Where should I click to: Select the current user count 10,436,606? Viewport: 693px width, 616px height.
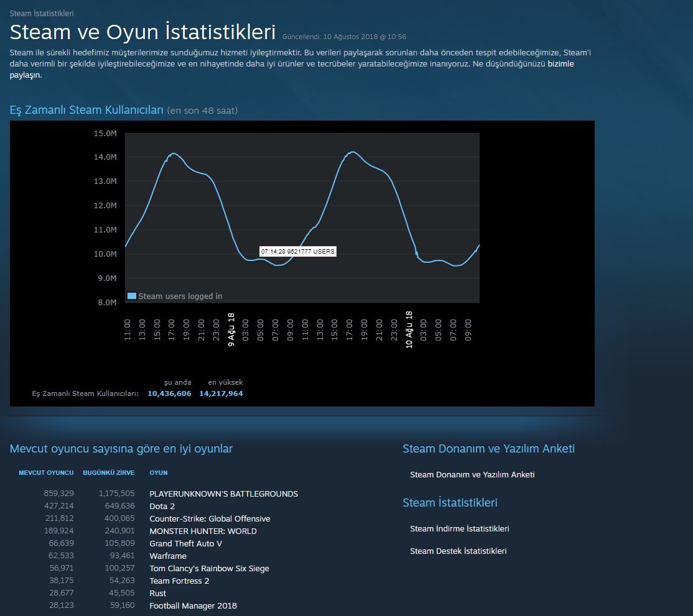[x=169, y=393]
